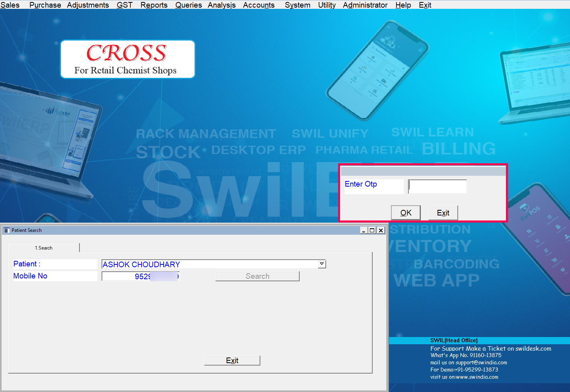Open the Utility menu

[x=327, y=5]
